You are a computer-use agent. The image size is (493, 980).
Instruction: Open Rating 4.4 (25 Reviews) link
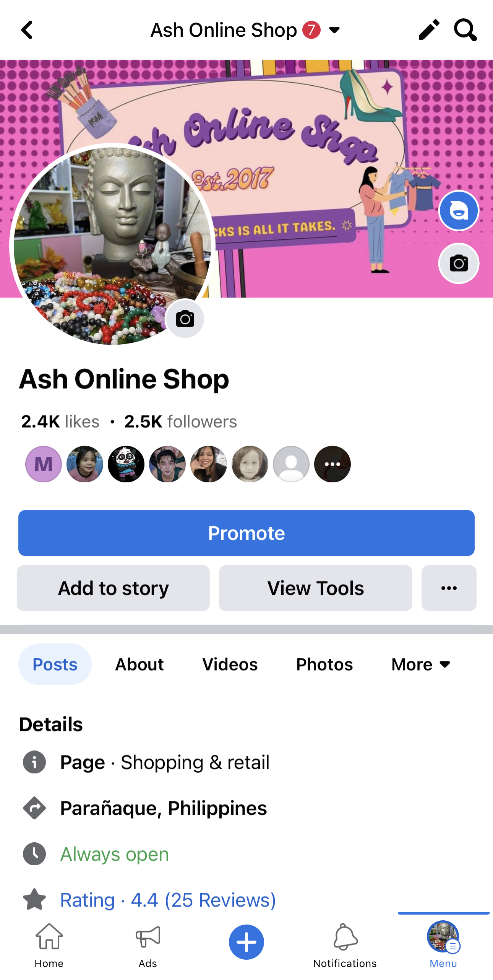(168, 900)
